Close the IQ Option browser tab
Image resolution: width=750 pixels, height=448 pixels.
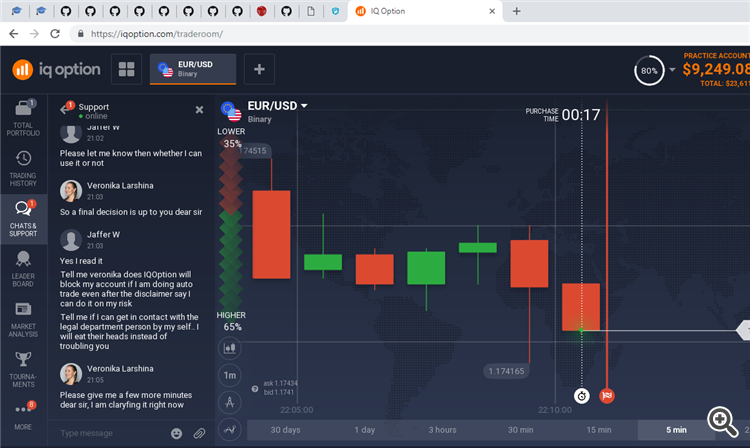492,11
